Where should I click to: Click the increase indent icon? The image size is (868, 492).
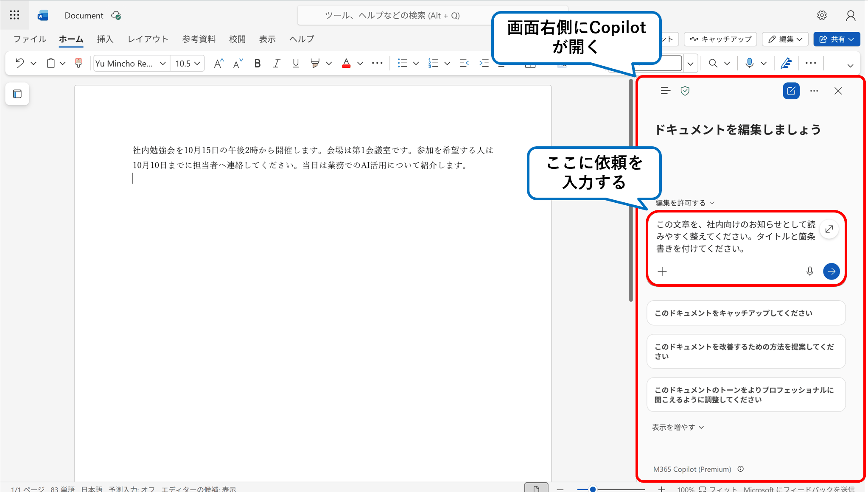[484, 63]
